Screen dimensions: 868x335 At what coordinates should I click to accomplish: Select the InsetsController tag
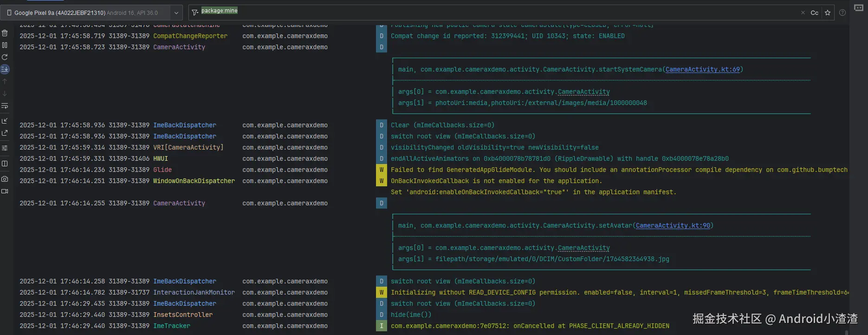pos(183,315)
